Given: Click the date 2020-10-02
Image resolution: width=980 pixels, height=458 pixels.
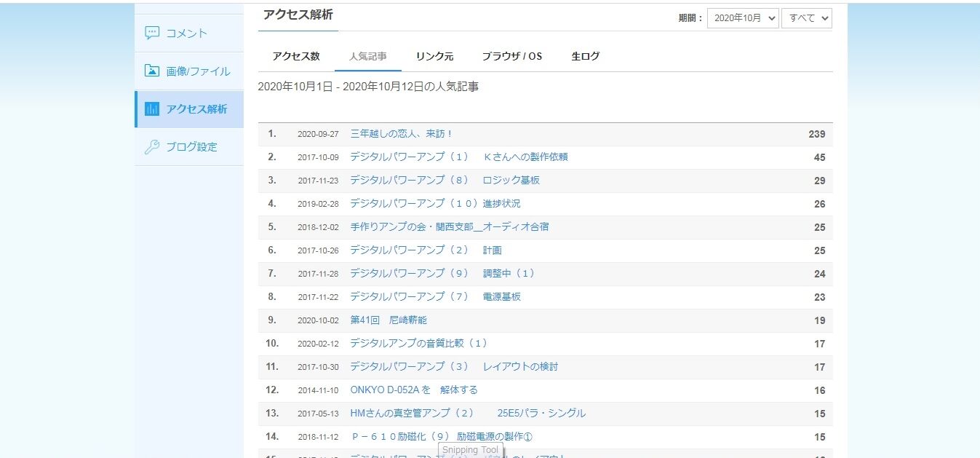Looking at the screenshot, I should click(x=318, y=321).
